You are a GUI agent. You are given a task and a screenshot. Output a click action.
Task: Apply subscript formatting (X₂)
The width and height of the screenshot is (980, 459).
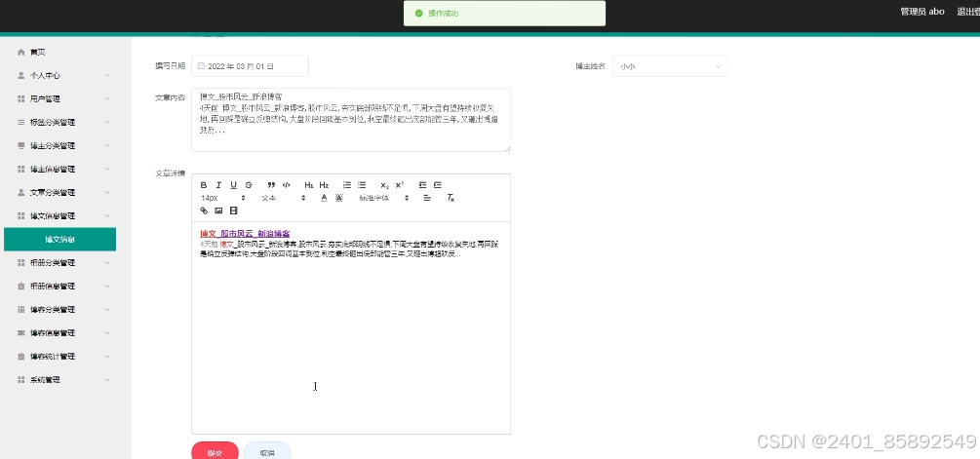[x=384, y=185]
